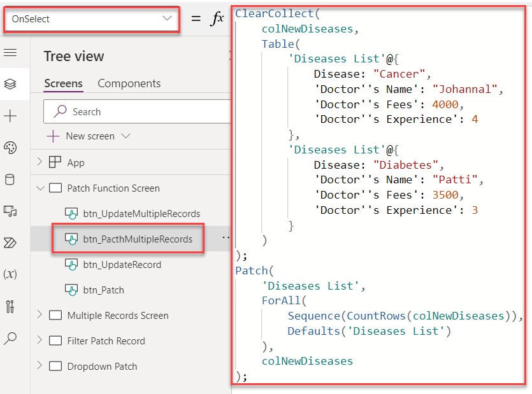Image resolution: width=532 pixels, height=394 pixels.
Task: Click the plus icon beside New screen
Action: pyautogui.click(x=53, y=136)
